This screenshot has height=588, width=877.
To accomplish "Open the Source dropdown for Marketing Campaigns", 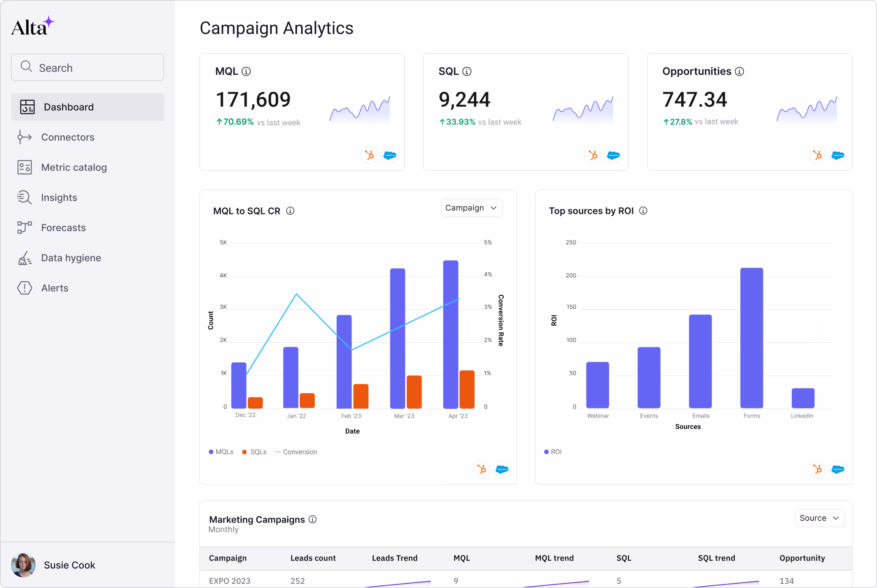I will [x=820, y=518].
